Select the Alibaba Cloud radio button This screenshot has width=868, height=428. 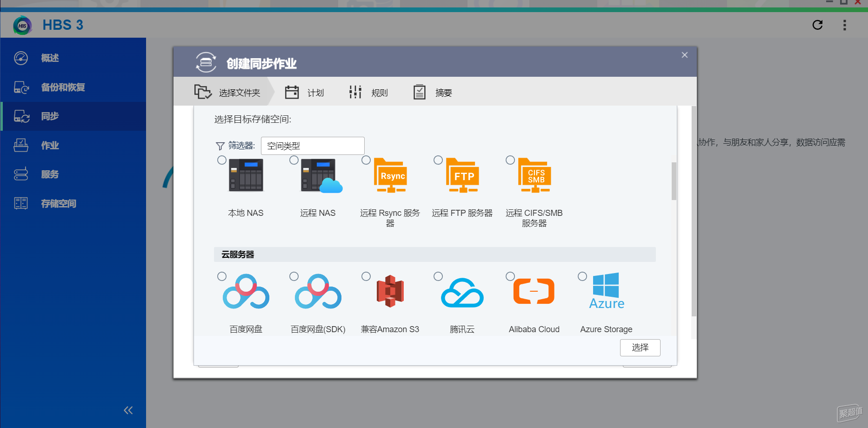[510, 276]
